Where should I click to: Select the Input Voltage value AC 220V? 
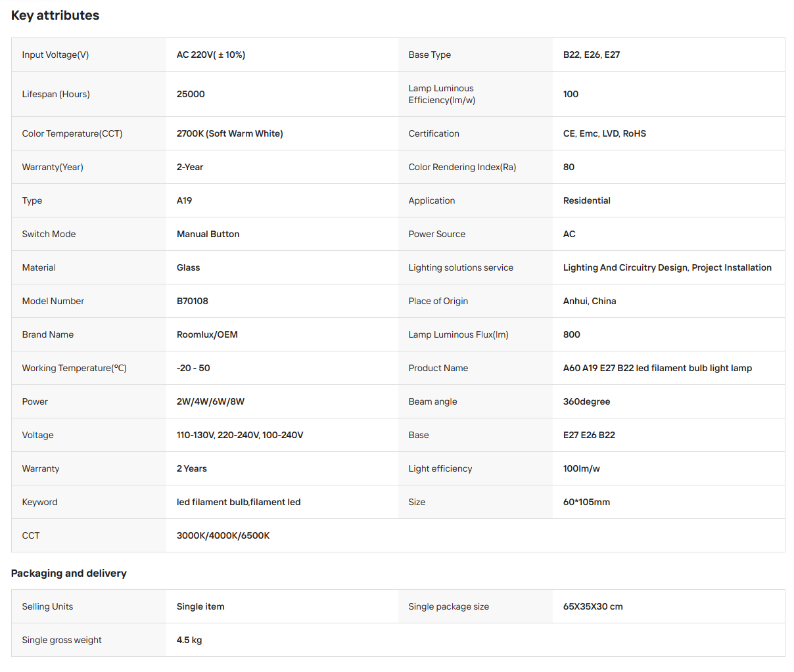(x=211, y=55)
